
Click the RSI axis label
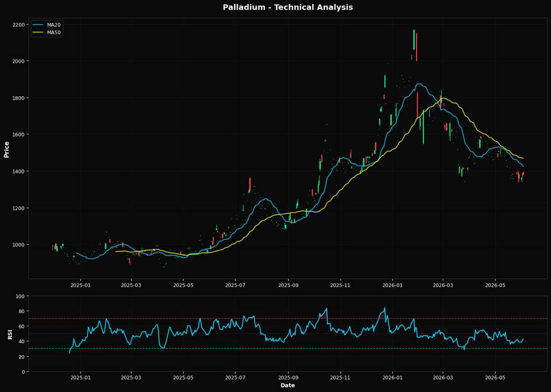point(10,334)
